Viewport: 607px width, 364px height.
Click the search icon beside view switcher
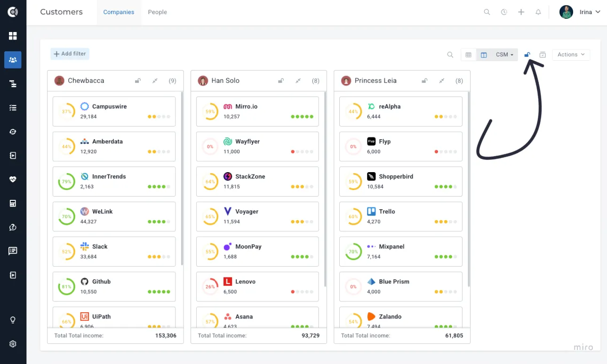click(450, 55)
